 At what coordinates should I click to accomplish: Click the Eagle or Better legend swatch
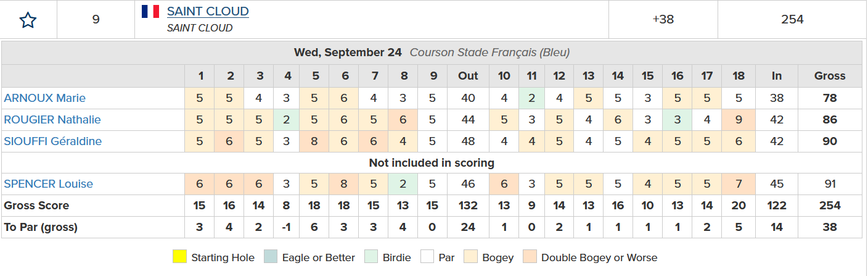click(x=270, y=257)
